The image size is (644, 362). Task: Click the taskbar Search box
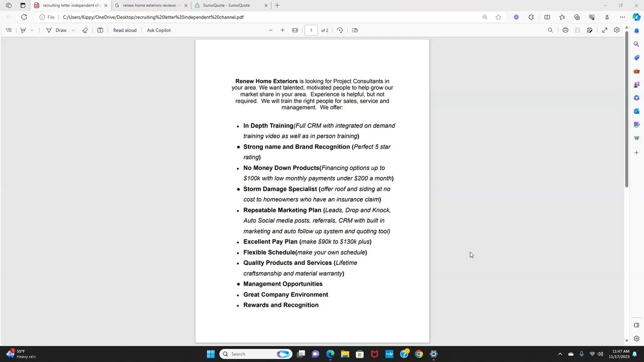[x=256, y=354]
